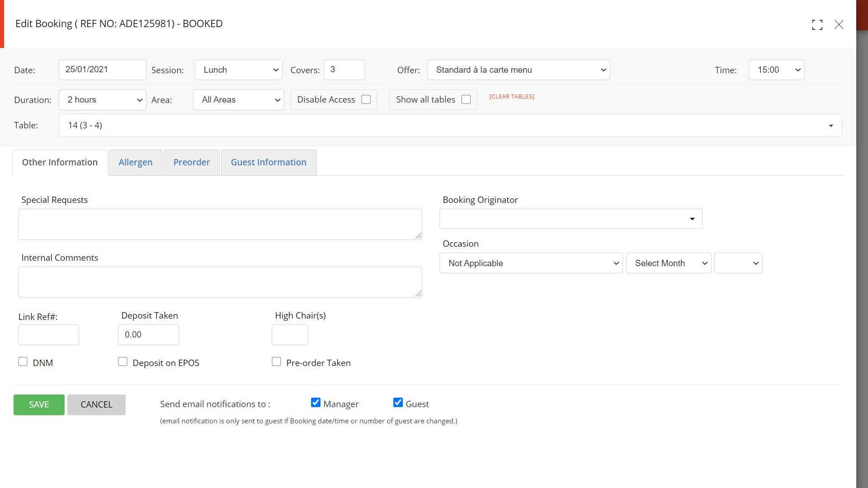The height and width of the screenshot is (488, 868).
Task: Switch to Other Information tab
Action: point(60,163)
